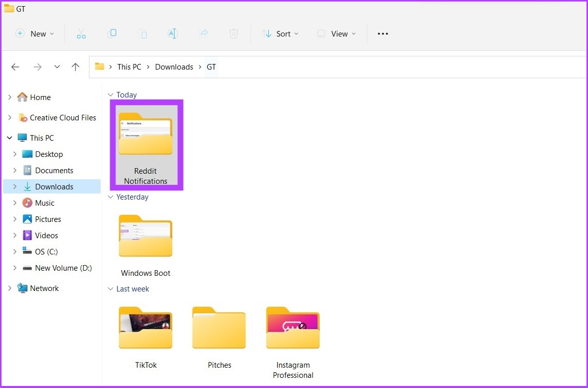Go up one folder level

pyautogui.click(x=75, y=67)
